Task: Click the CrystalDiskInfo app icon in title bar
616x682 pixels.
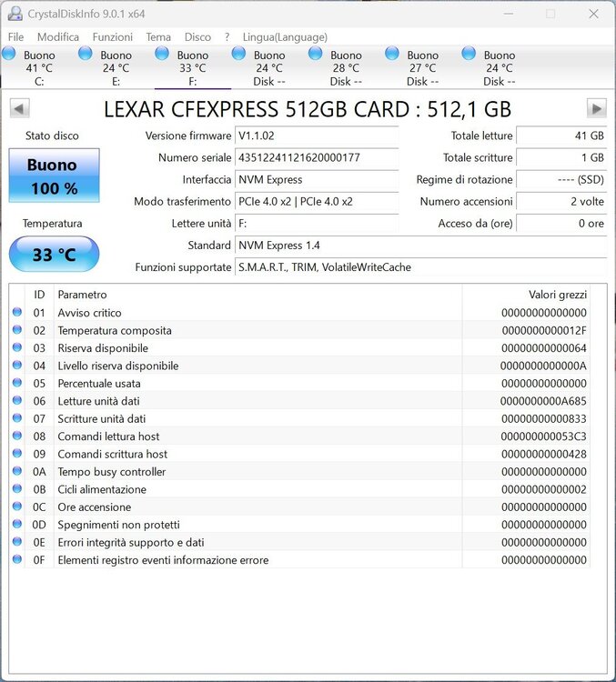Action: click(x=15, y=14)
